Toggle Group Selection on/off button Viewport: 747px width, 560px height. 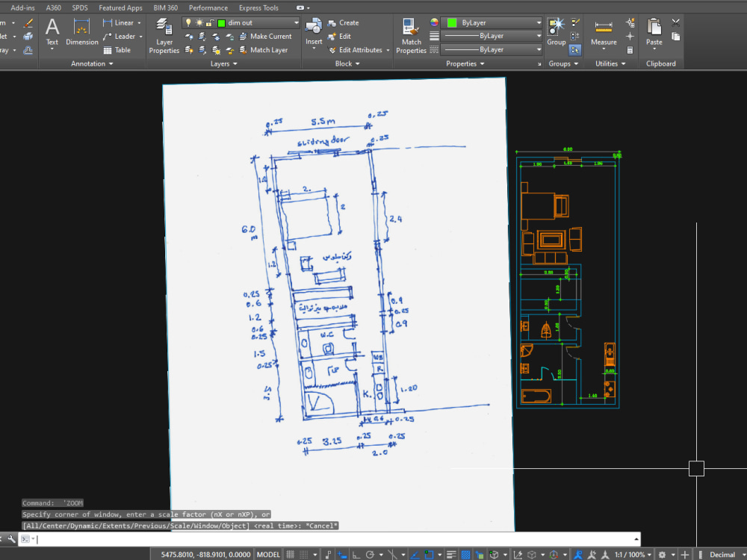(x=575, y=49)
